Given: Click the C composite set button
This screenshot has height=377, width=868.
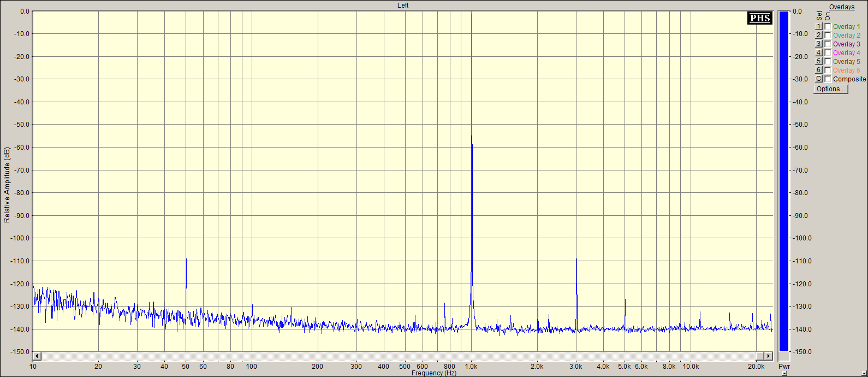Looking at the screenshot, I should click(x=818, y=79).
